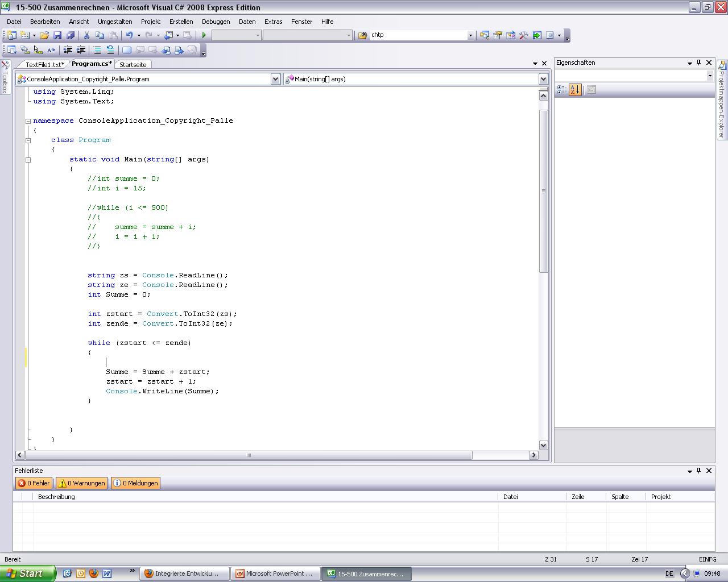This screenshot has width=728, height=582.
Task: Sort error list by Beschreibung column
Action: click(x=56, y=497)
